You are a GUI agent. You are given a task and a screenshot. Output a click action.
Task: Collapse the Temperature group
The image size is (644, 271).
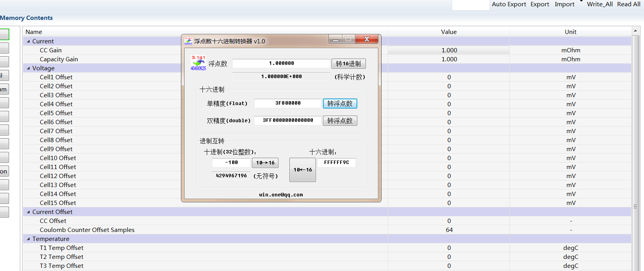coord(28,239)
